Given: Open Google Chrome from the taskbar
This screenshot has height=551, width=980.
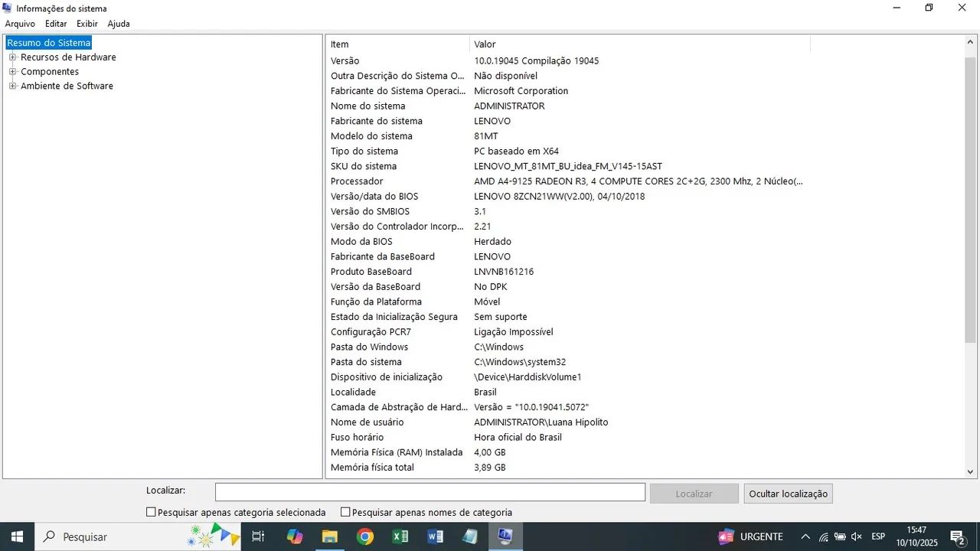Looking at the screenshot, I should click(364, 536).
